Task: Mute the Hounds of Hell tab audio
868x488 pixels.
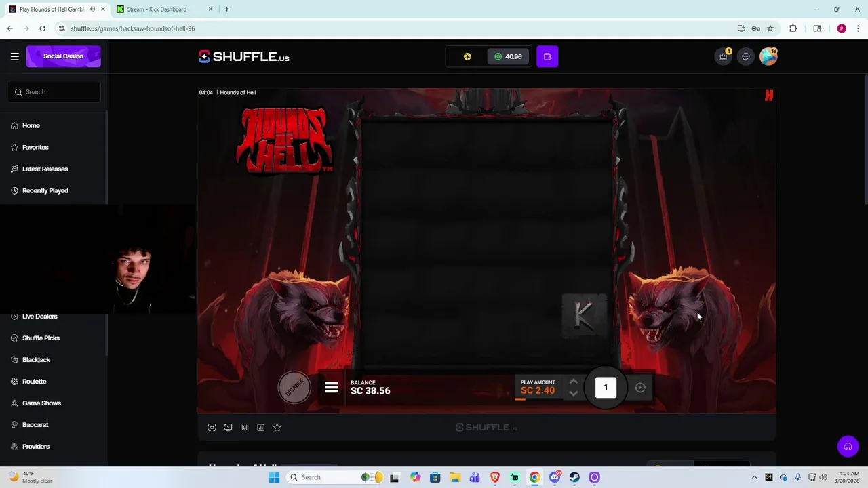Action: click(92, 9)
